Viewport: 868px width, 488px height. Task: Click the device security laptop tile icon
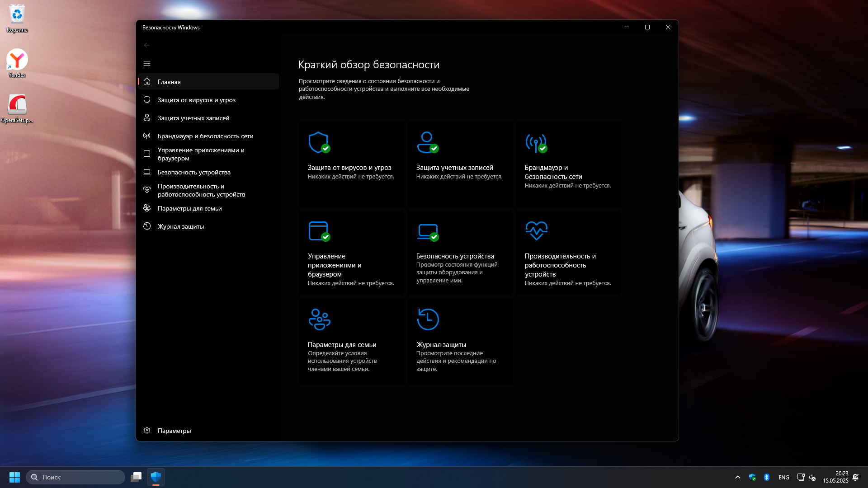(427, 231)
